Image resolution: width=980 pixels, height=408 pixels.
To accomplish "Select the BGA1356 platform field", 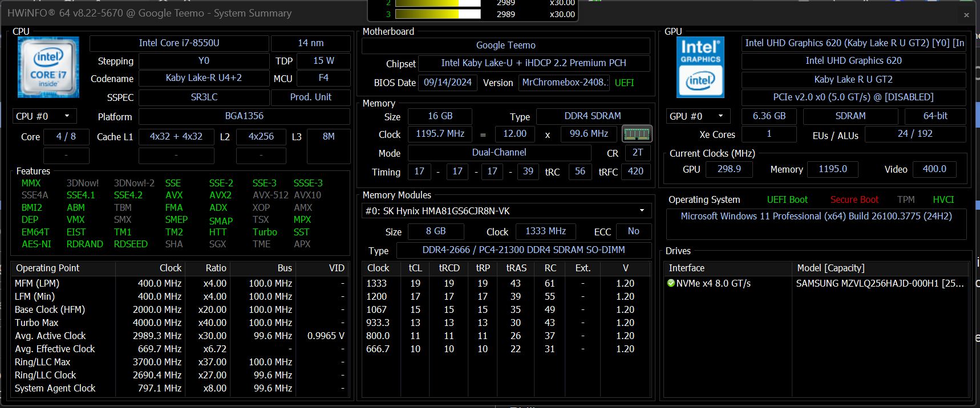I will coord(244,116).
